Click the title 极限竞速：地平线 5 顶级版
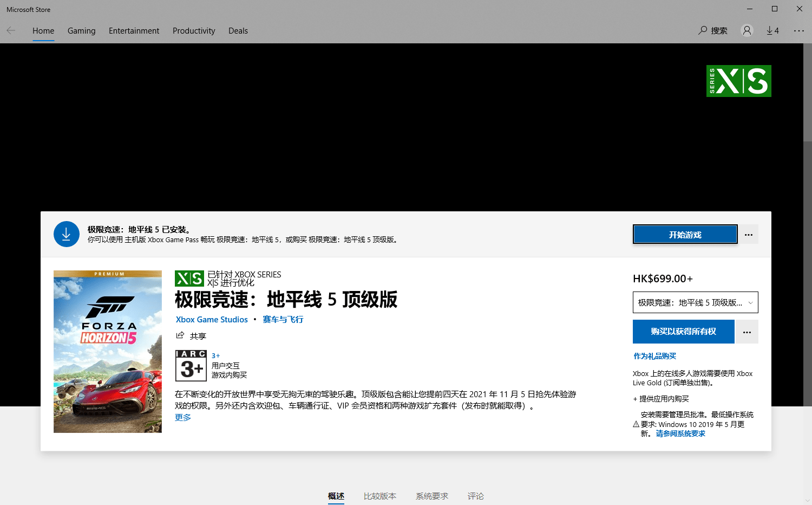The image size is (812, 505). [x=286, y=300]
